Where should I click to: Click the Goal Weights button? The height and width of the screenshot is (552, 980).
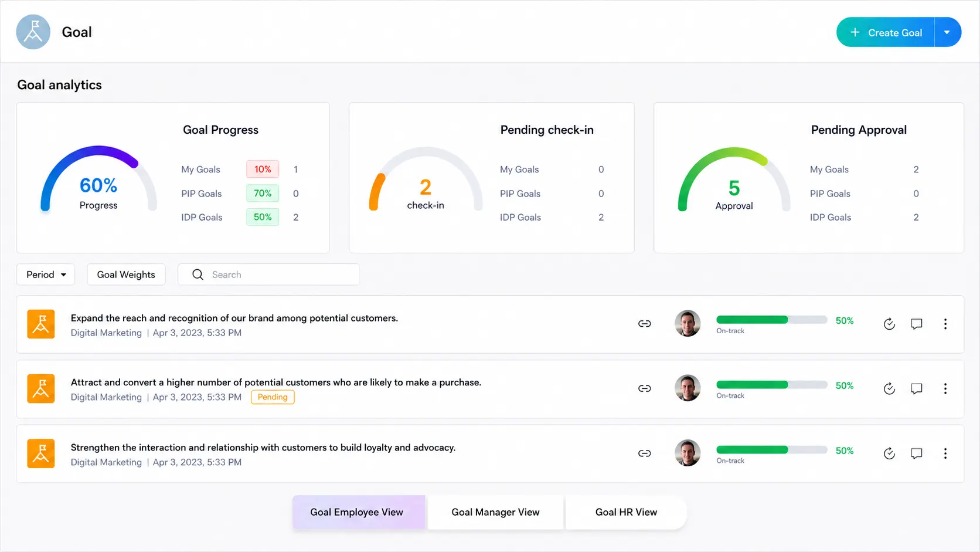pos(126,275)
